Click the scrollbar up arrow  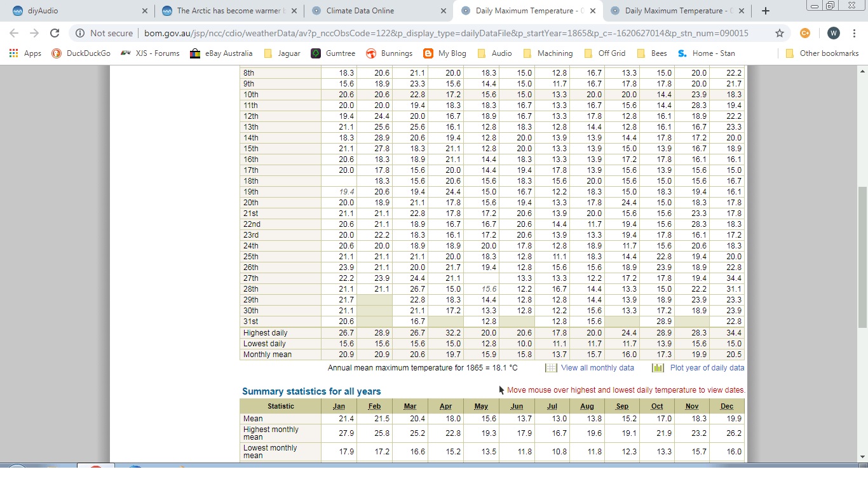pos(862,71)
